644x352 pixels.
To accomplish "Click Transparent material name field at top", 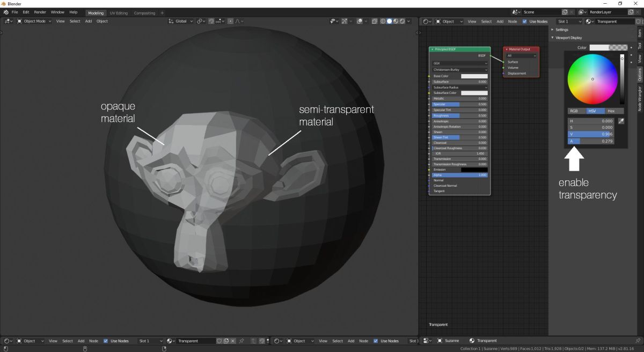I will click(x=615, y=21).
